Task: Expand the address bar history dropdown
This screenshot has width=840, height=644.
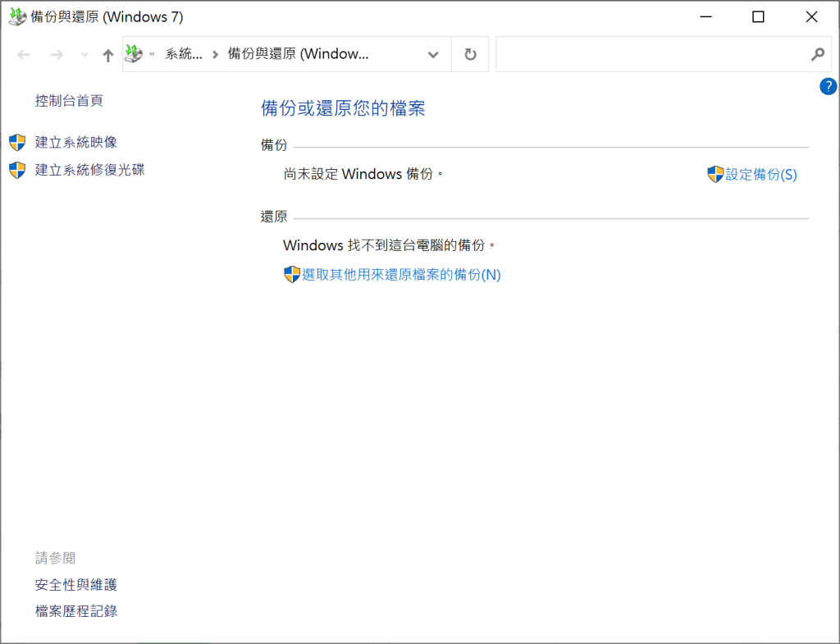Action: [433, 55]
